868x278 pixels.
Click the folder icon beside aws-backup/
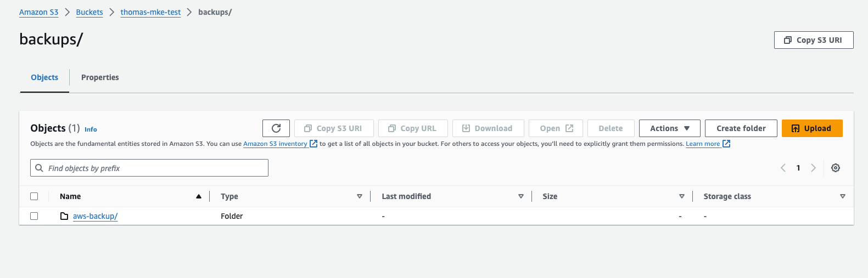coord(64,216)
